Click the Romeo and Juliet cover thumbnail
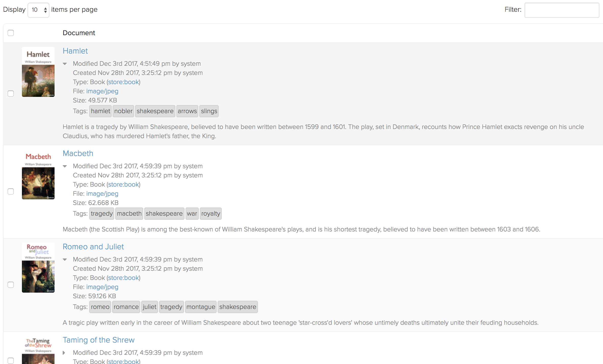This screenshot has width=603, height=364. [38, 268]
